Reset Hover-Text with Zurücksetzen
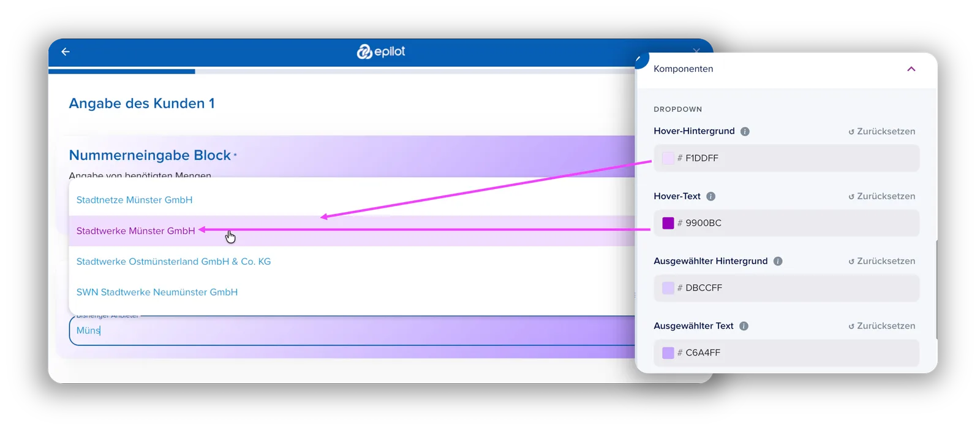 pyautogui.click(x=881, y=196)
